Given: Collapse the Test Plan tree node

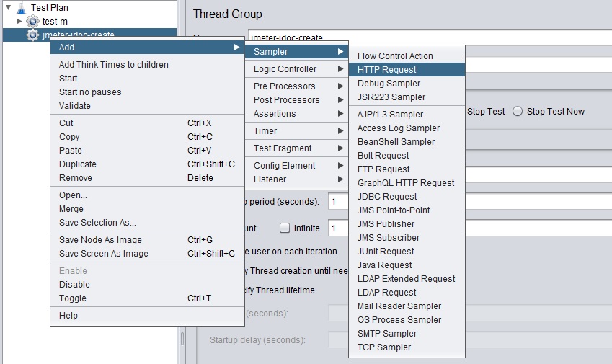Looking at the screenshot, I should (6, 8).
